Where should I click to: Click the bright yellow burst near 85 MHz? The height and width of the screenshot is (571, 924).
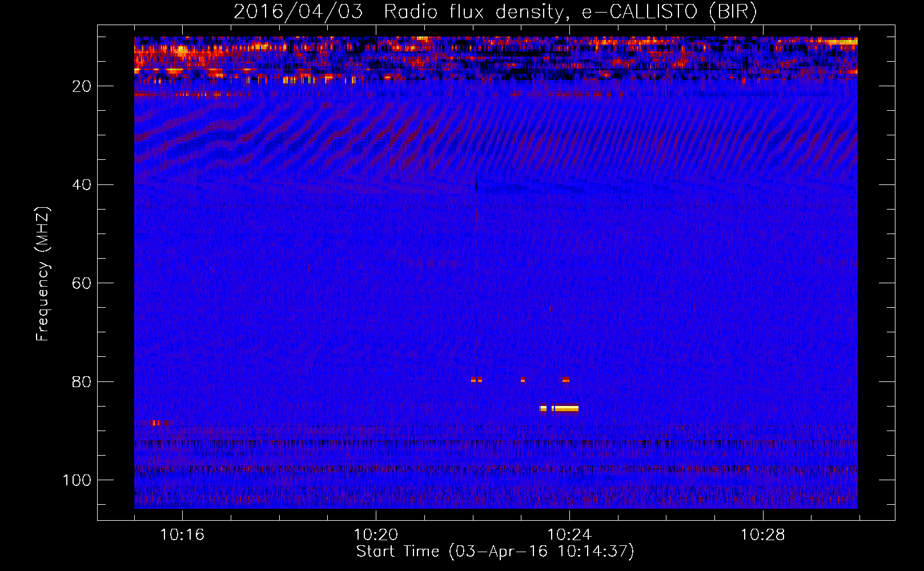pos(560,408)
